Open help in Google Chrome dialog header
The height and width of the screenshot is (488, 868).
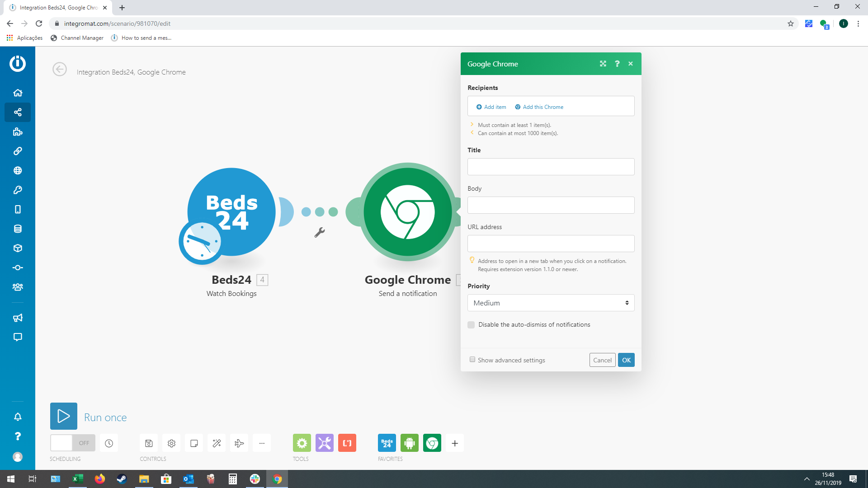tap(617, 64)
